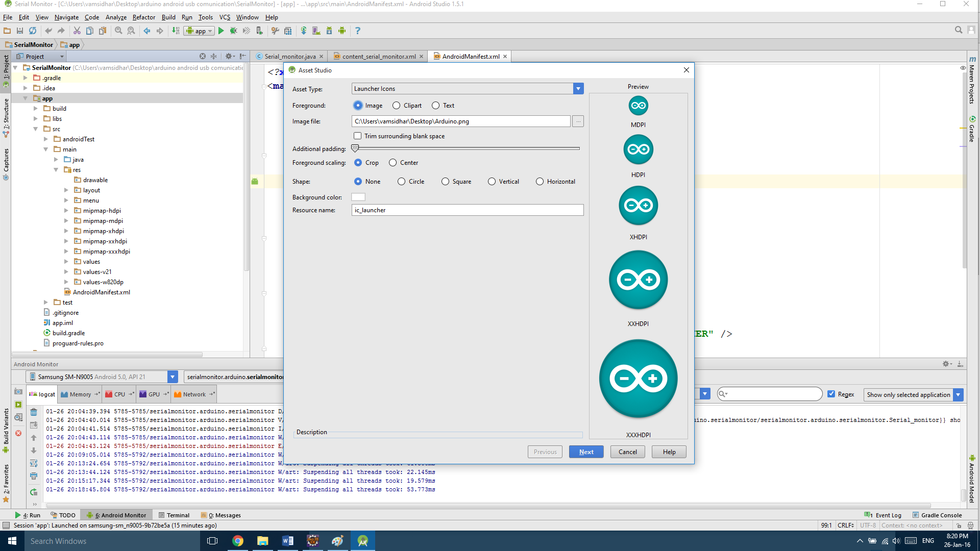The height and width of the screenshot is (551, 980).
Task: Click the Cancel button in Asset Studio
Action: coord(627,452)
